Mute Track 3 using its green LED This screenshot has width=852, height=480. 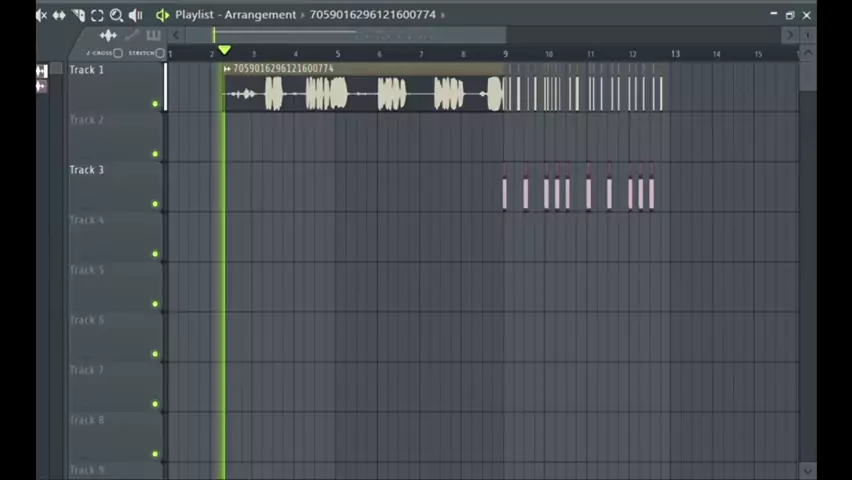click(155, 204)
